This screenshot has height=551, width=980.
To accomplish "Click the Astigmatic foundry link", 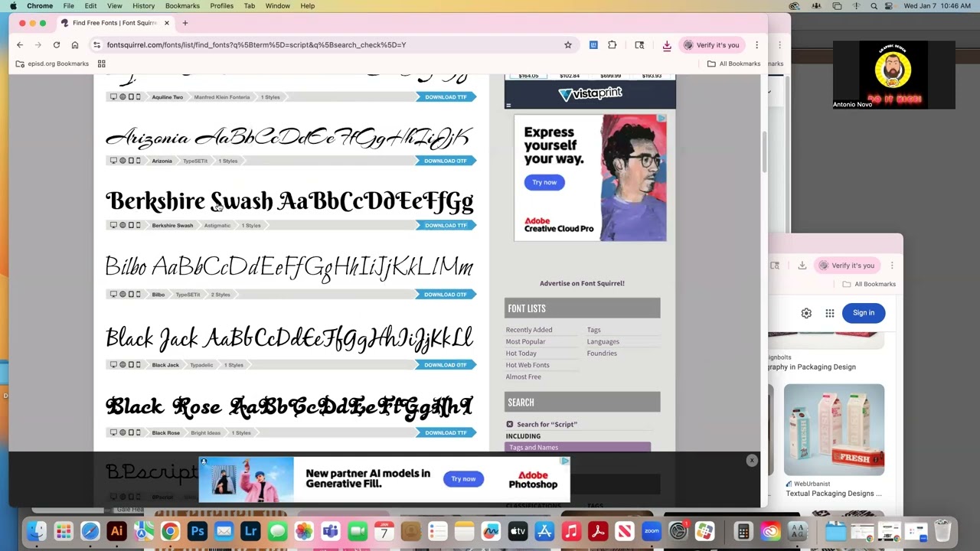I will pyautogui.click(x=217, y=225).
